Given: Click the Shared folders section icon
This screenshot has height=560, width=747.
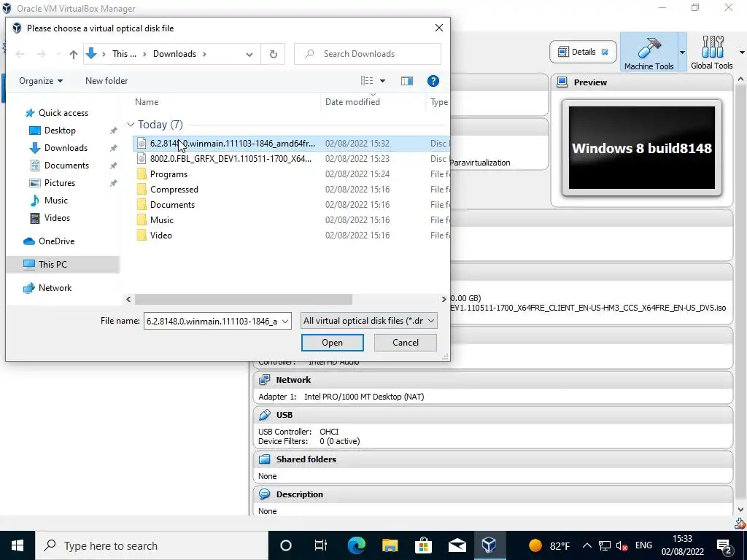Looking at the screenshot, I should 264,459.
